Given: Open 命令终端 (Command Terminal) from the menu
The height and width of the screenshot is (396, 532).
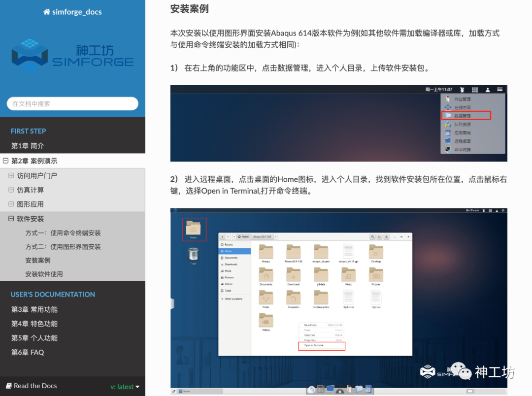Looking at the screenshot, I should click(463, 149).
